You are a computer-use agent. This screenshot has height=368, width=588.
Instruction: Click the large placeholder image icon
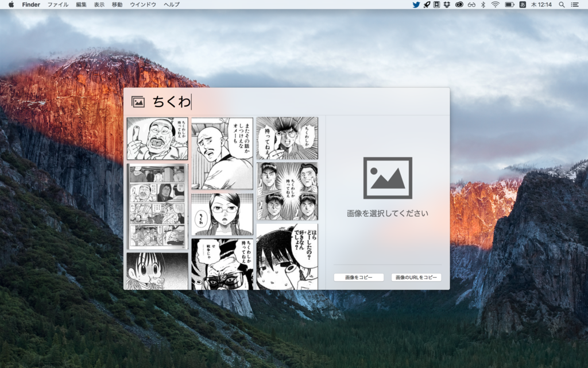(388, 178)
